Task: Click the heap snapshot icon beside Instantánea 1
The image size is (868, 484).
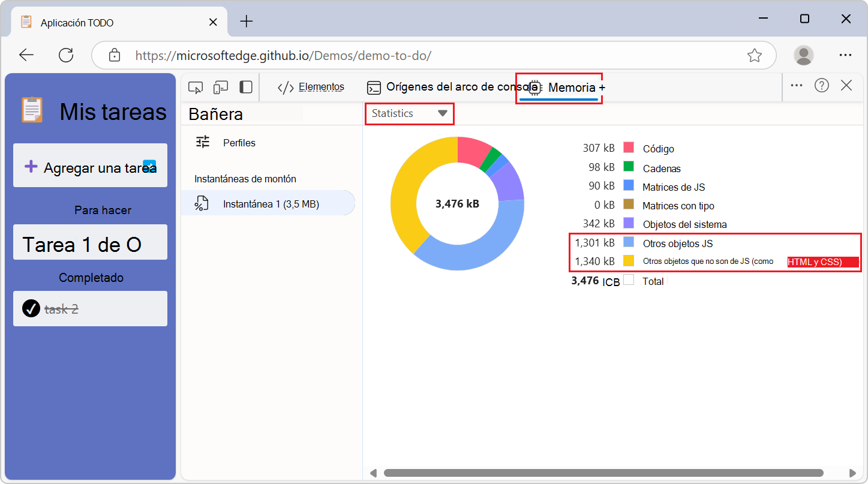Action: [x=202, y=203]
